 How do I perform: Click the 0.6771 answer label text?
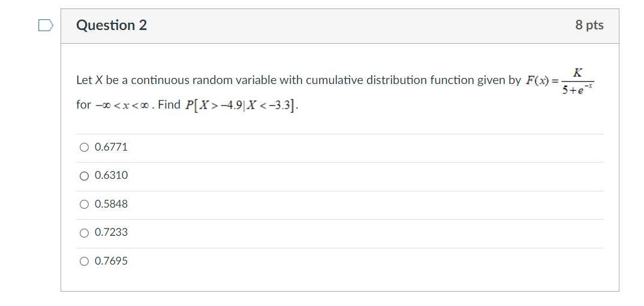(111, 147)
